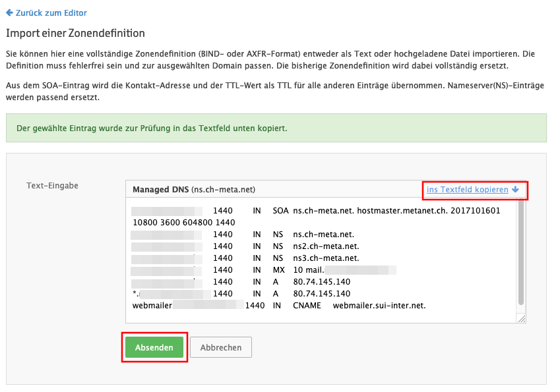This screenshot has height=392, width=560.
Task: Click the "Import einer Zonendefinition" heading
Action: click(75, 33)
